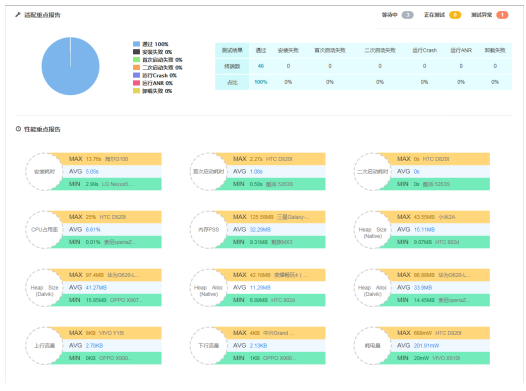Click the blue 通过 100% legend swatch
The height and width of the screenshot is (391, 526).
point(136,44)
